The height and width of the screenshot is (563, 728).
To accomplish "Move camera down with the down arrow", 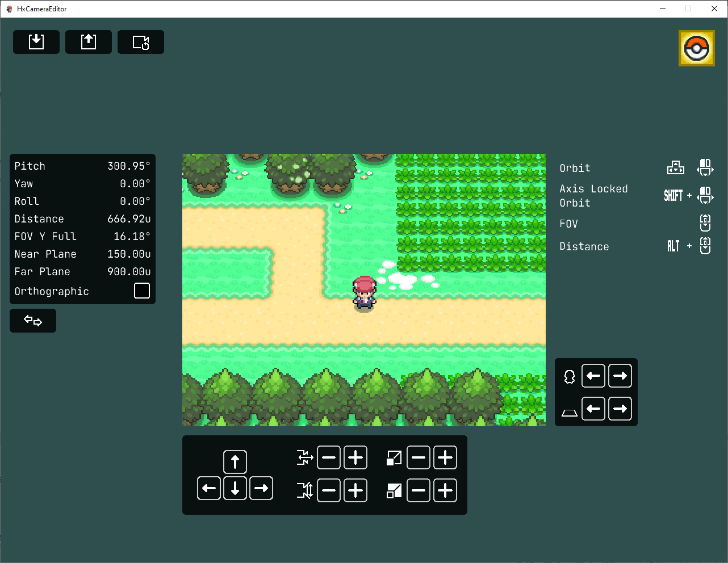I will [235, 488].
